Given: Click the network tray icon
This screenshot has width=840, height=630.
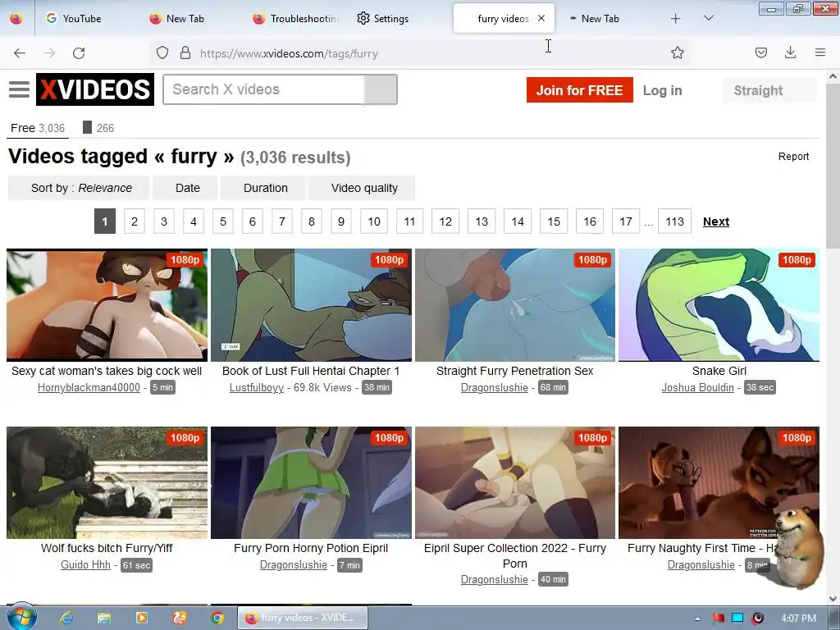Looking at the screenshot, I should pos(737,619).
